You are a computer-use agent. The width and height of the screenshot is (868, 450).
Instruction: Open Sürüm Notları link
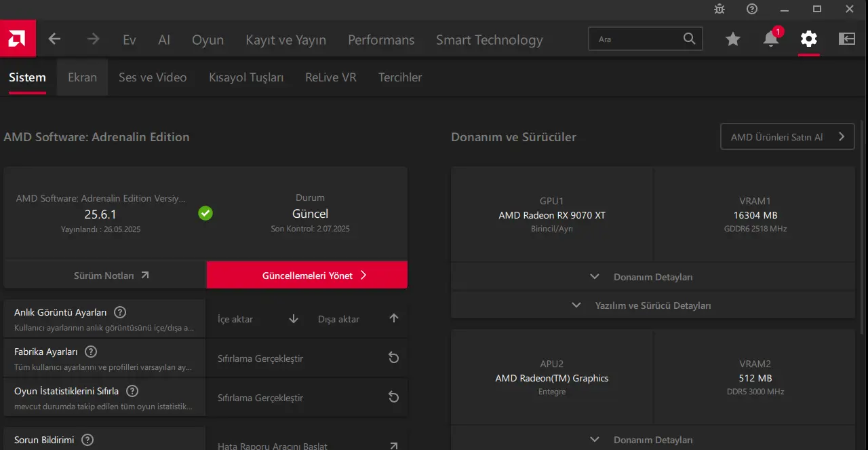click(104, 276)
